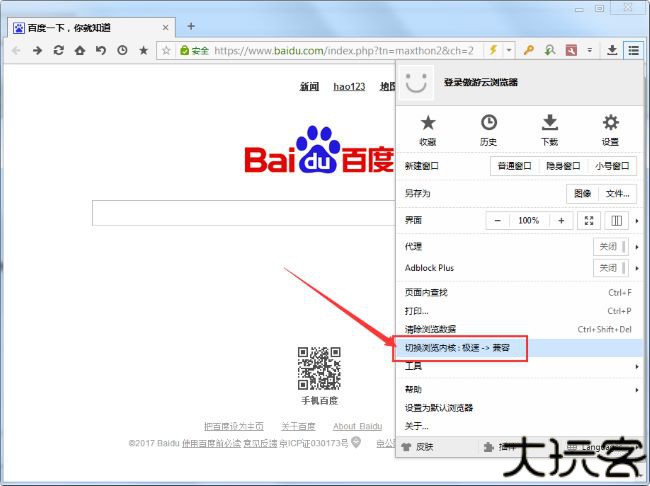Select 清除浏览数据 menu item

(x=518, y=329)
